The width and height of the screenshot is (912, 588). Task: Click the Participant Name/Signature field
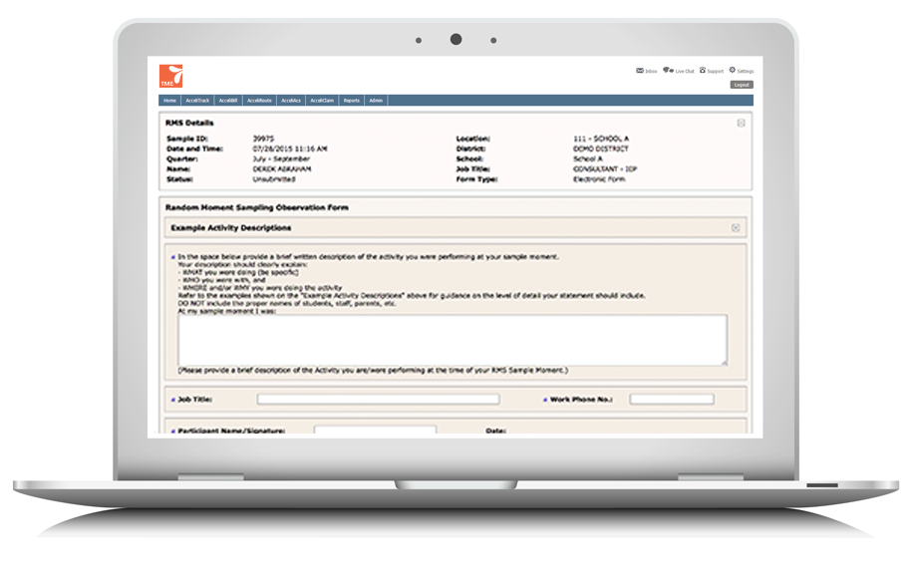click(375, 431)
